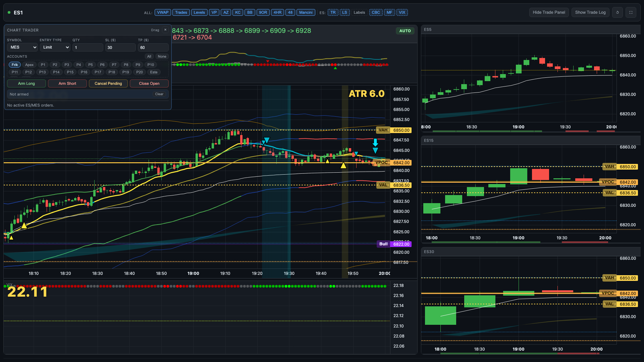644x362 pixels.
Task: Toggle the 4HR timeframe indicator
Action: click(278, 12)
